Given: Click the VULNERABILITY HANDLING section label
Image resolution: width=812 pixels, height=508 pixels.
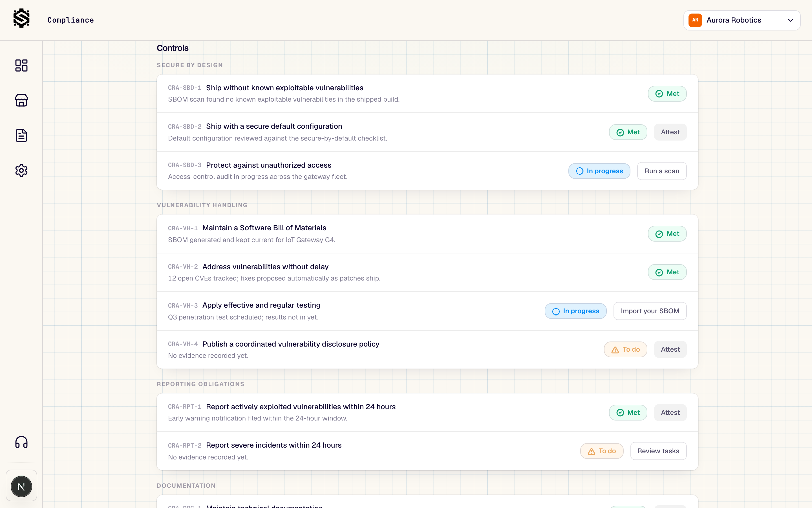Looking at the screenshot, I should coord(202,205).
